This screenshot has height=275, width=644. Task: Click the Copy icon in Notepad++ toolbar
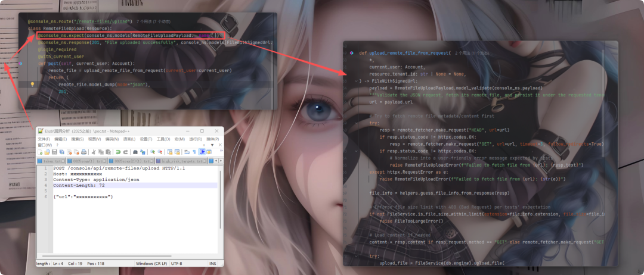click(x=101, y=152)
